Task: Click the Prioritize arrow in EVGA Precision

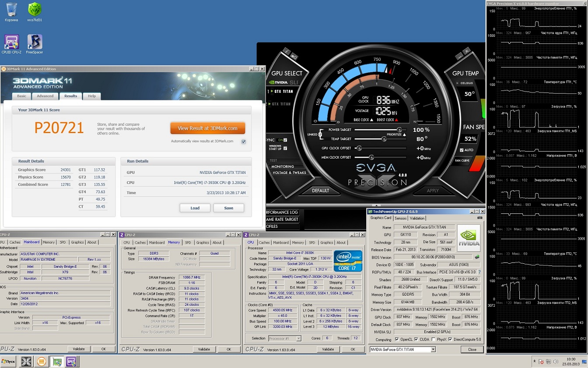Action: (404, 134)
